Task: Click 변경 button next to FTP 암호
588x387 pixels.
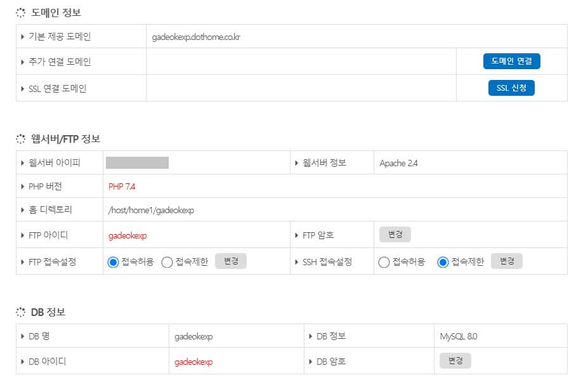Action: click(395, 234)
